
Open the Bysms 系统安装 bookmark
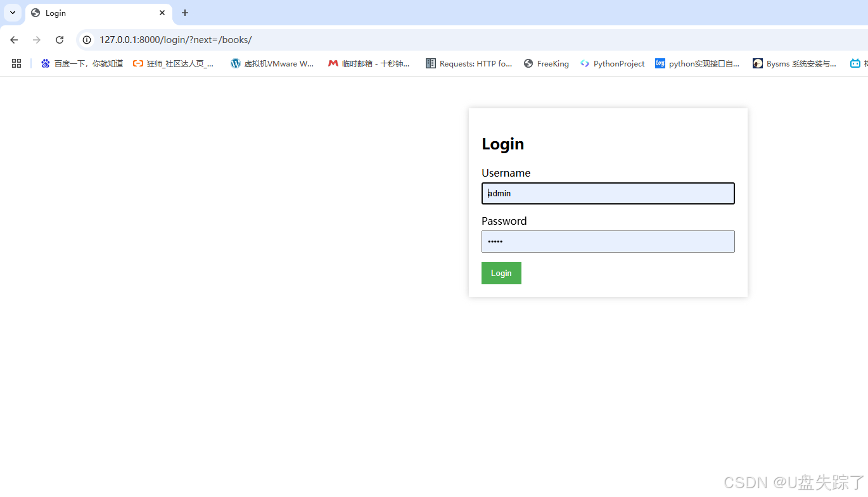[795, 63]
